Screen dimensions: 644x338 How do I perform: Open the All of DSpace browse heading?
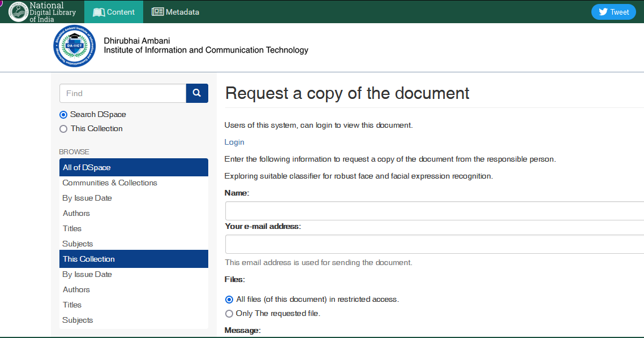pos(134,167)
